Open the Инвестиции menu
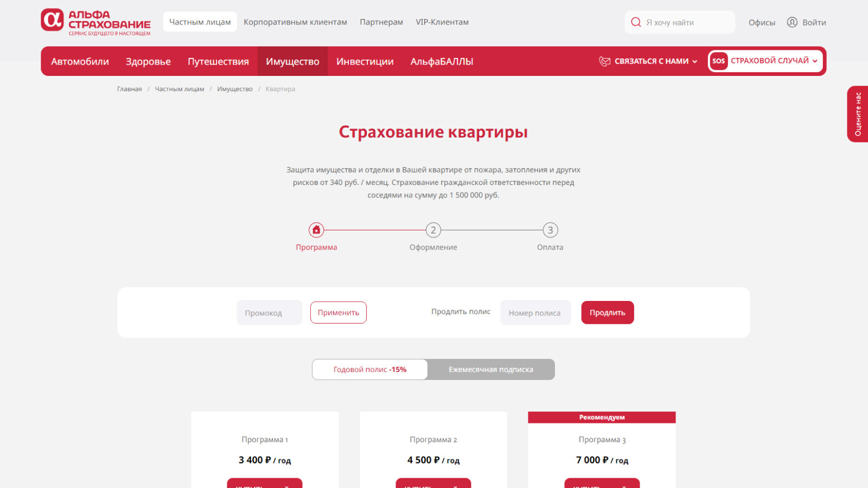The height and width of the screenshot is (488, 868). (x=365, y=61)
